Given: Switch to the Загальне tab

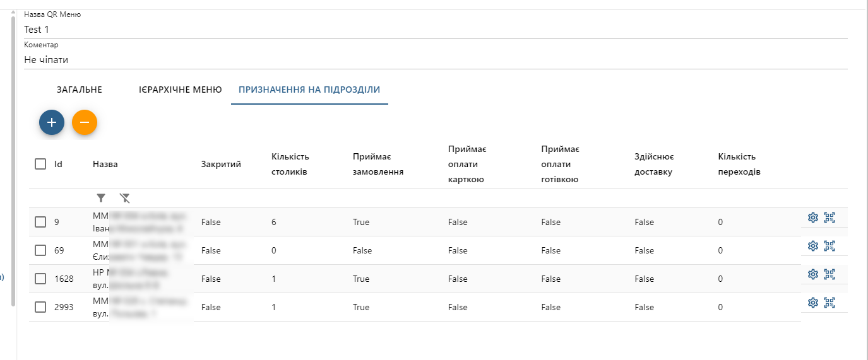Looking at the screenshot, I should tap(80, 90).
